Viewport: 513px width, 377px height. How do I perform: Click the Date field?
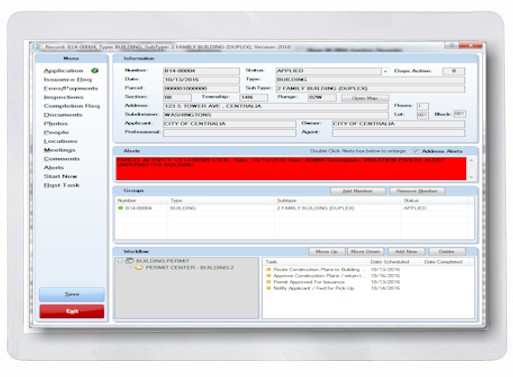pyautogui.click(x=201, y=80)
